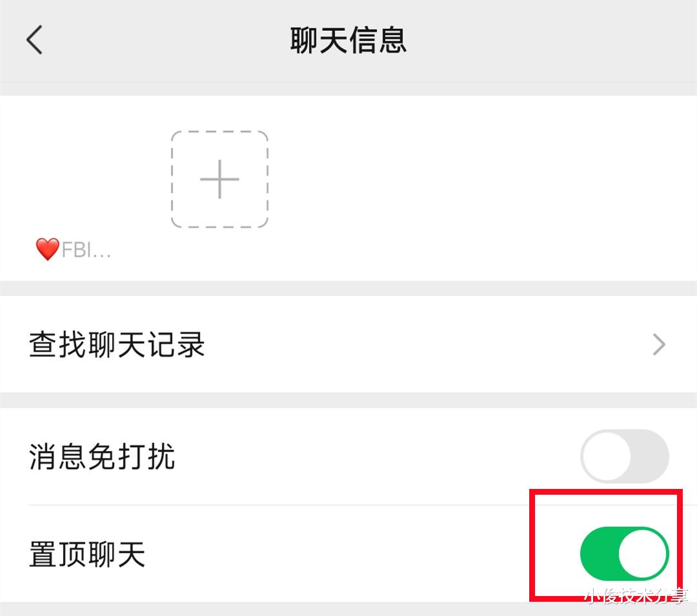Click the 小俊技术分享 watermark
Screen dimensions: 697x616
click(636, 596)
